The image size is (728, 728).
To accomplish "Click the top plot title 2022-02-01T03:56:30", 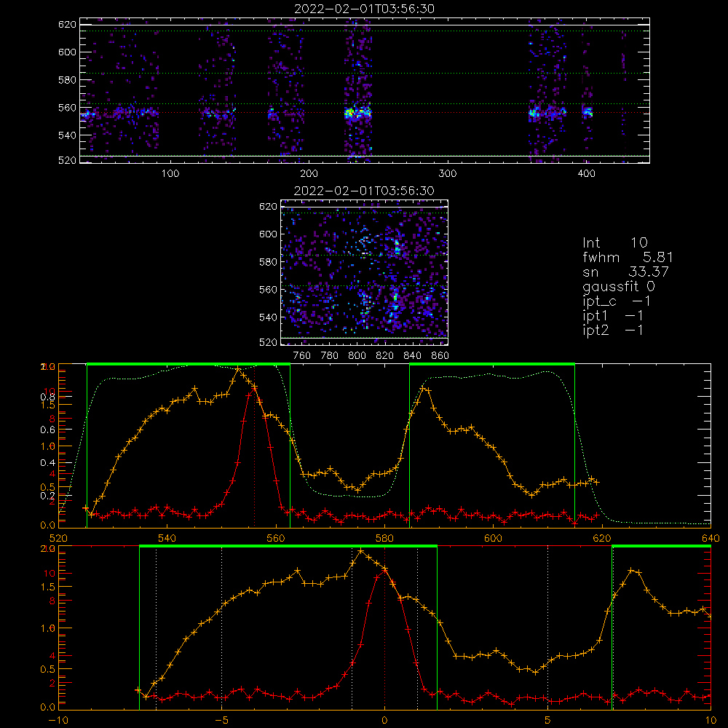I will (x=365, y=9).
